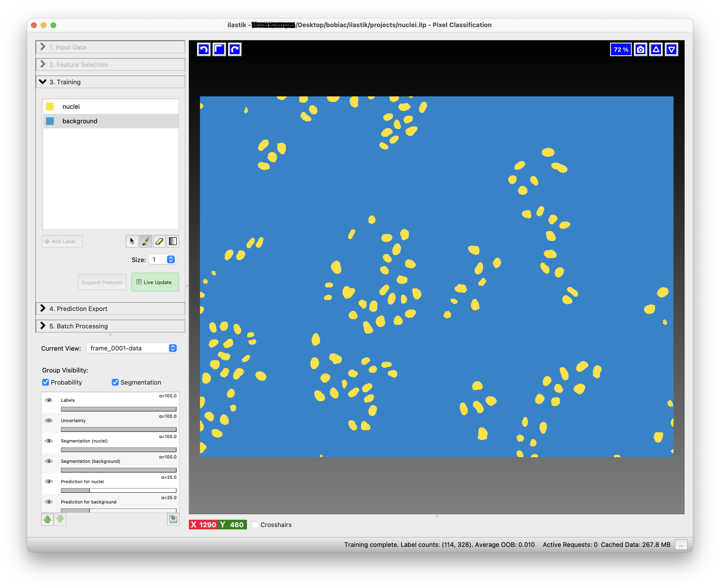The width and height of the screenshot is (720, 588).
Task: Rotate view clockwise with the right rotate icon
Action: (x=235, y=49)
